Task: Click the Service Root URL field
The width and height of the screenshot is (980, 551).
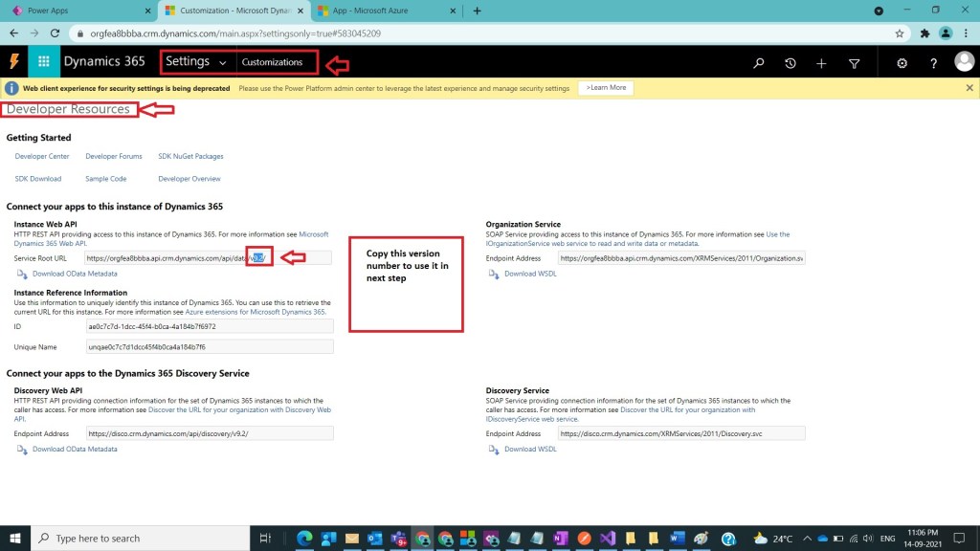Action: point(208,257)
